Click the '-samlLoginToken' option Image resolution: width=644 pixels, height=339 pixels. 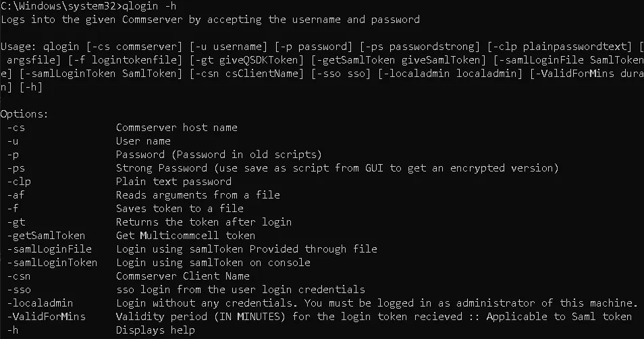(x=52, y=263)
